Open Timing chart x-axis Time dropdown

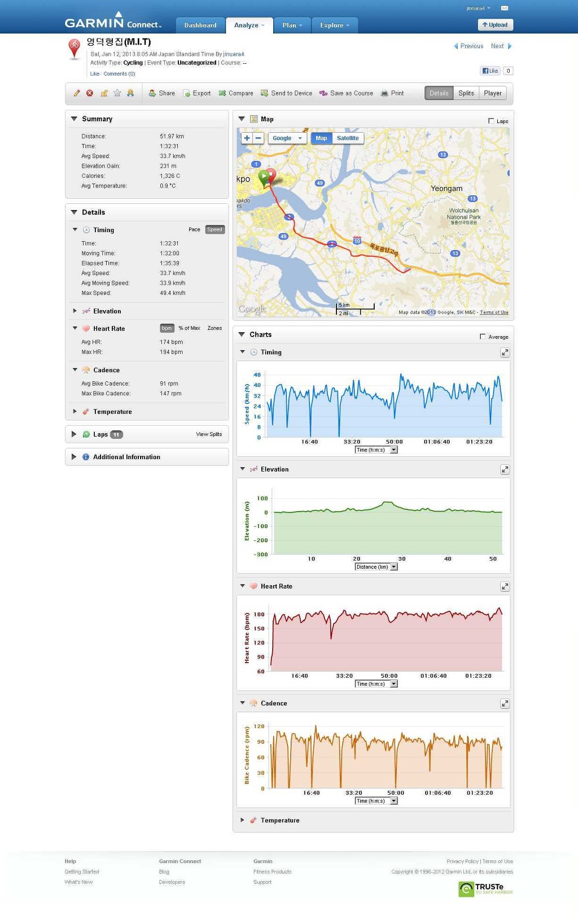pos(376,450)
